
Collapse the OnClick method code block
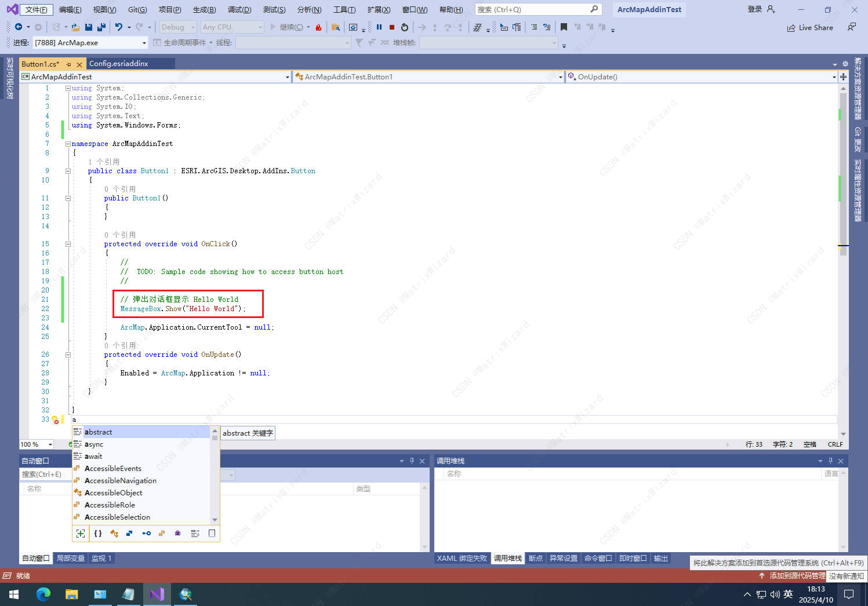[x=68, y=244]
